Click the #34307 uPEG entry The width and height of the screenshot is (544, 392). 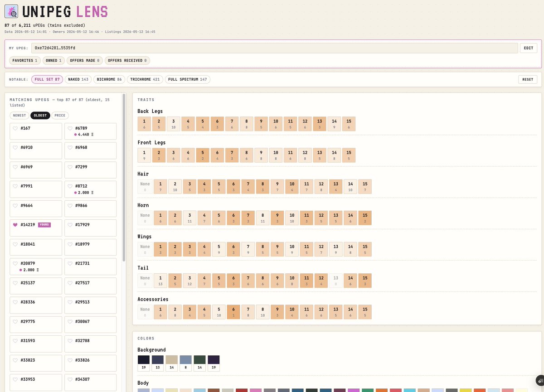pyautogui.click(x=90, y=382)
